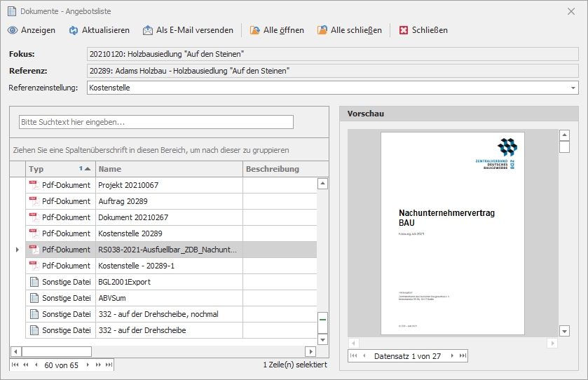This screenshot has width=588, height=380.
Task: Click the Anzeigen eye icon
Action: point(13,30)
